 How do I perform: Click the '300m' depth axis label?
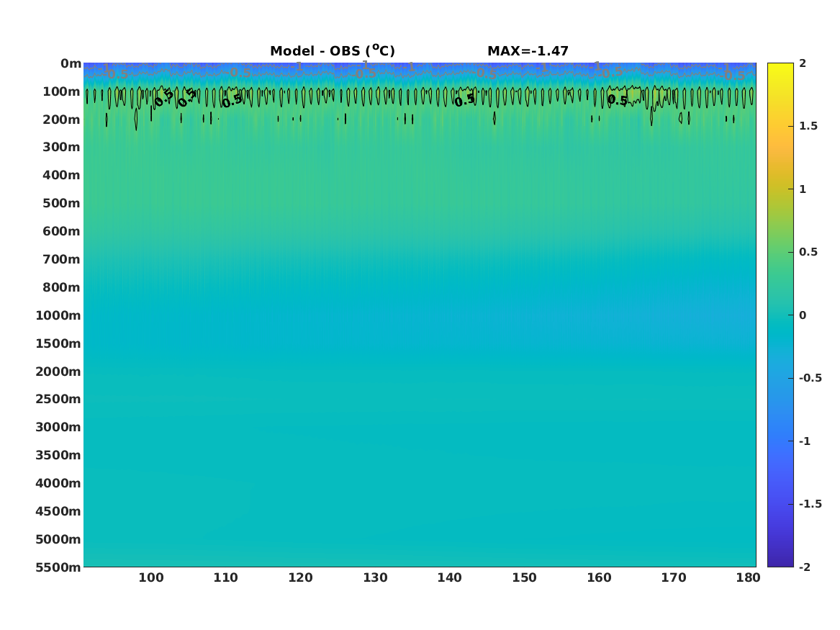click(62, 148)
